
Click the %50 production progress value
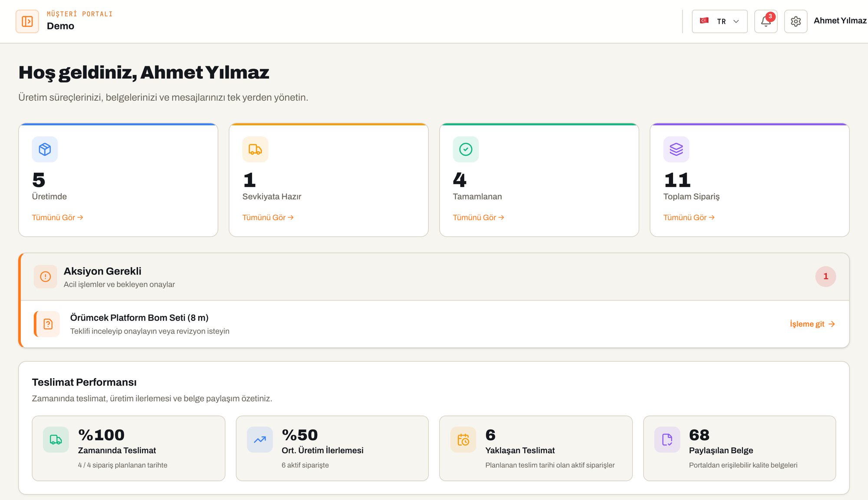pyautogui.click(x=299, y=435)
